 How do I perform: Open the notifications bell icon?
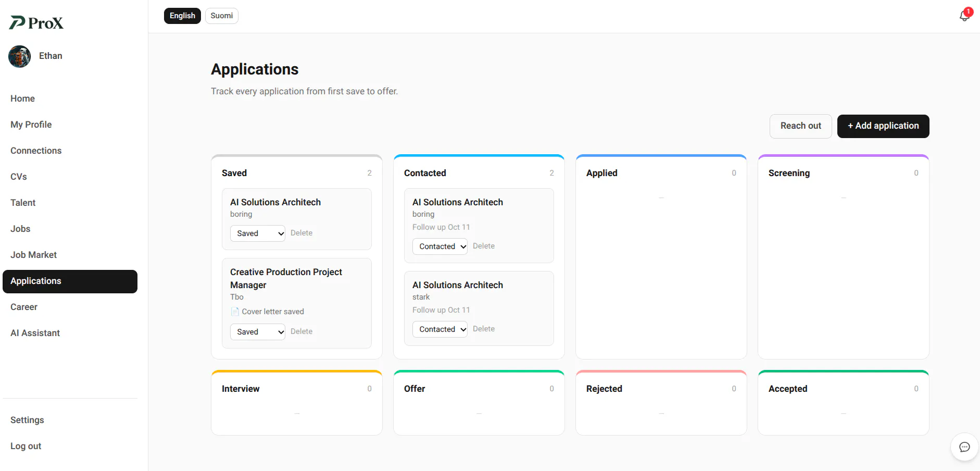coord(964,16)
